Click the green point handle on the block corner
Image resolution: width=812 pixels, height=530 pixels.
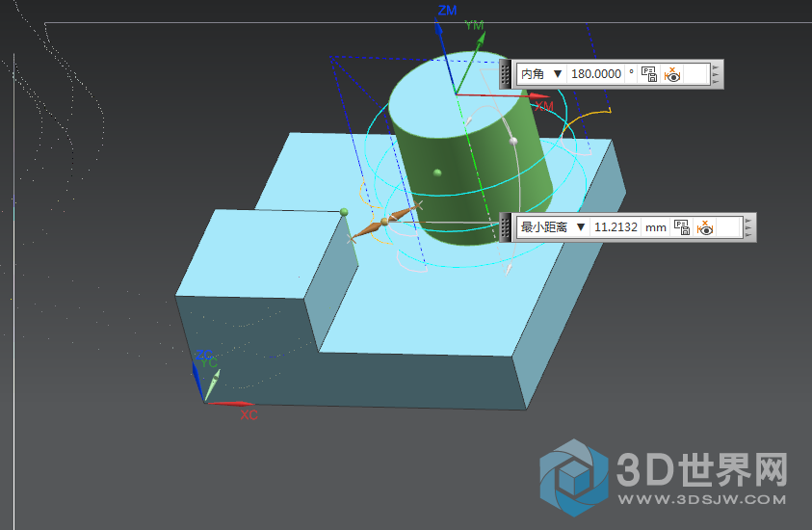pyautogui.click(x=344, y=211)
